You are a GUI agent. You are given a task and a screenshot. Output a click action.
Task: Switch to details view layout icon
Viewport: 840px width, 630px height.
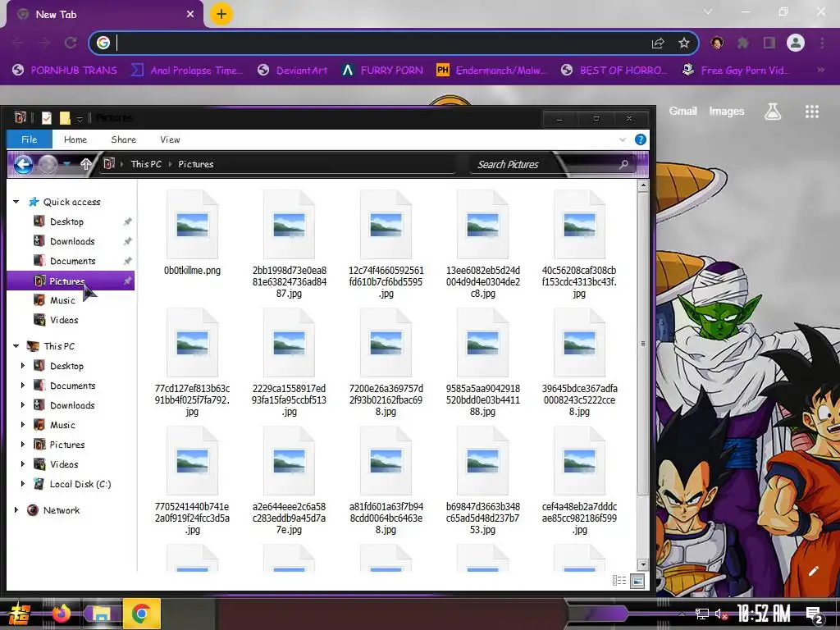click(x=619, y=581)
